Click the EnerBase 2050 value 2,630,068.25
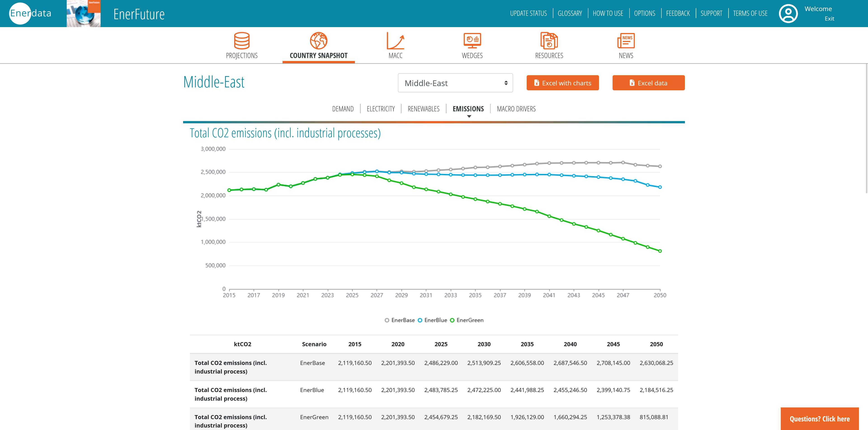 point(656,363)
